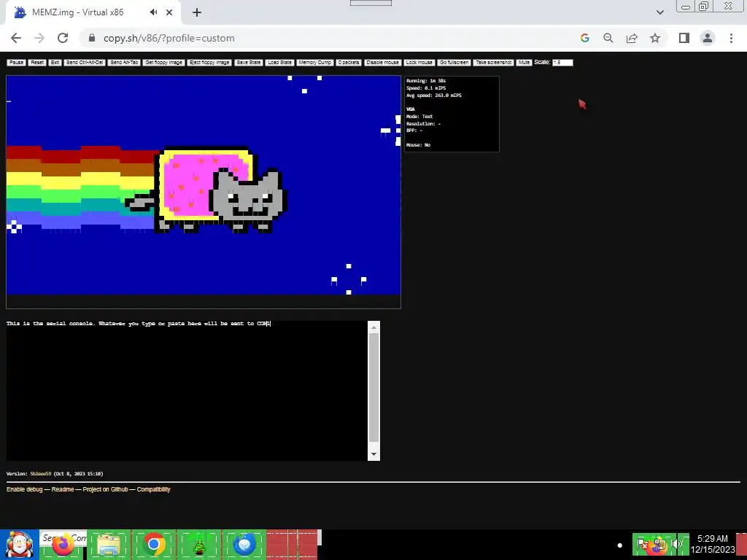
Task: Toggle Disable mouse button
Action: 382,63
